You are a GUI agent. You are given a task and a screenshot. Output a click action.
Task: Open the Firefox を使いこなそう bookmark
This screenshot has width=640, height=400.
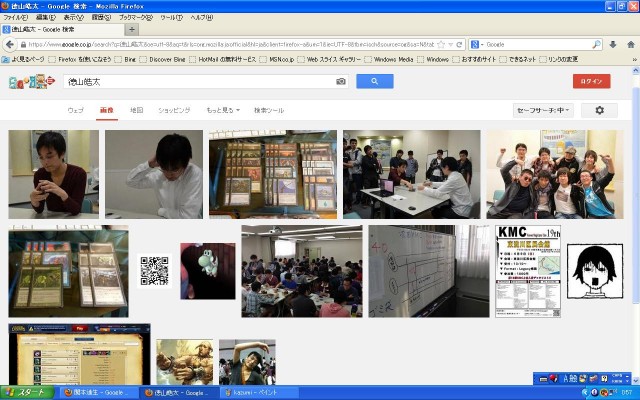(x=80, y=60)
